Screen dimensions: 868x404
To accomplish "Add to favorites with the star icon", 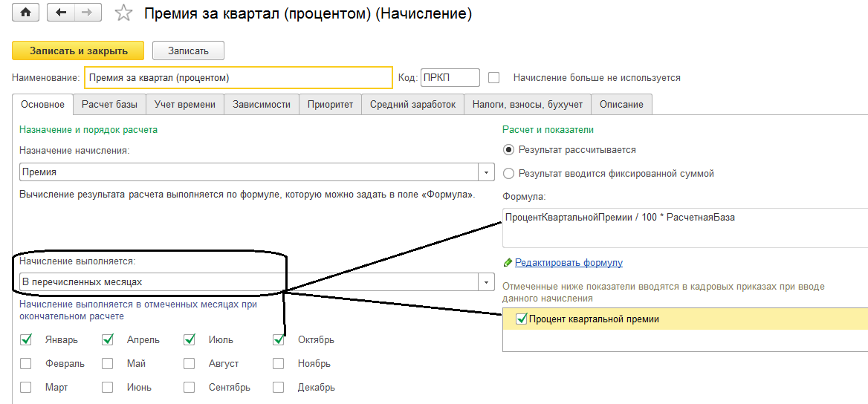I will pos(125,13).
